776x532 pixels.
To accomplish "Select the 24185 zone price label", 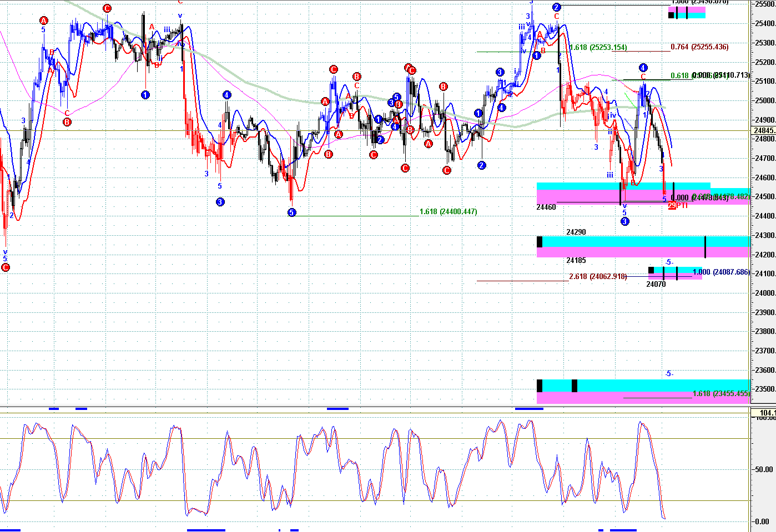I will click(x=576, y=260).
